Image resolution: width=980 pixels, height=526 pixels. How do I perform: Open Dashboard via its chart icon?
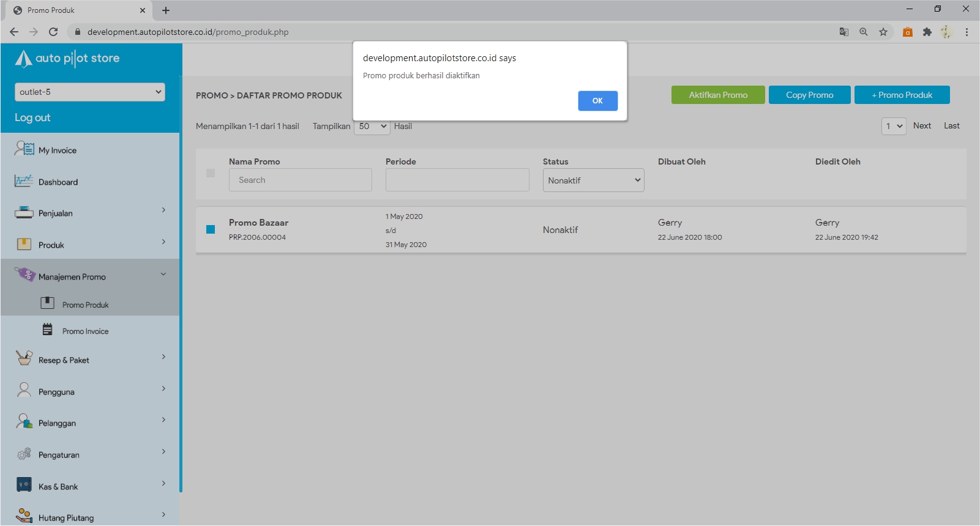[x=24, y=181]
